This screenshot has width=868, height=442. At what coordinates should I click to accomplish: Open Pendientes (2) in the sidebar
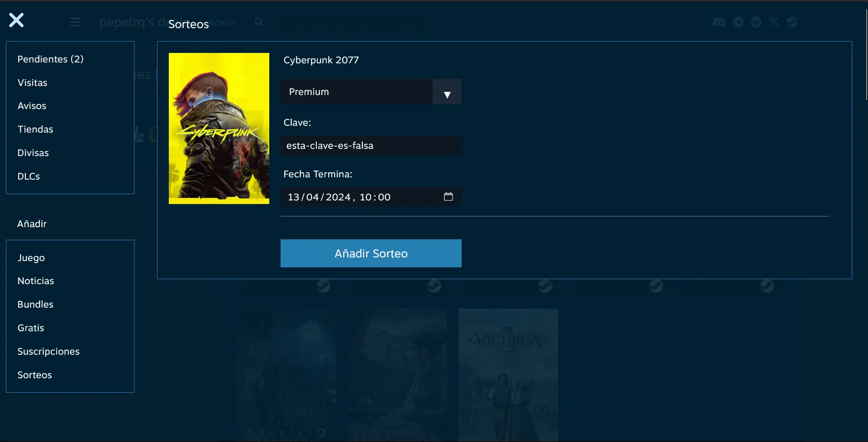click(50, 59)
